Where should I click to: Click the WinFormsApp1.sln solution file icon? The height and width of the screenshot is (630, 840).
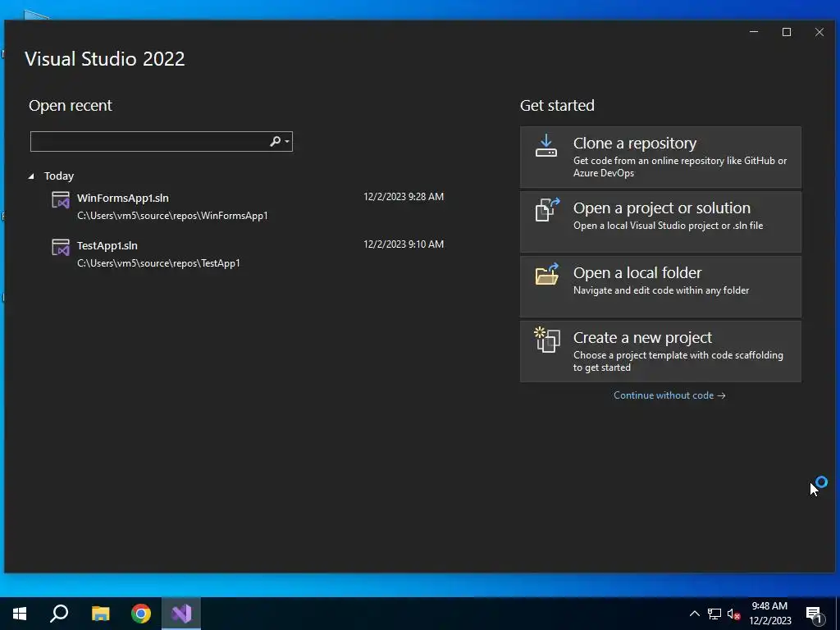click(61, 200)
